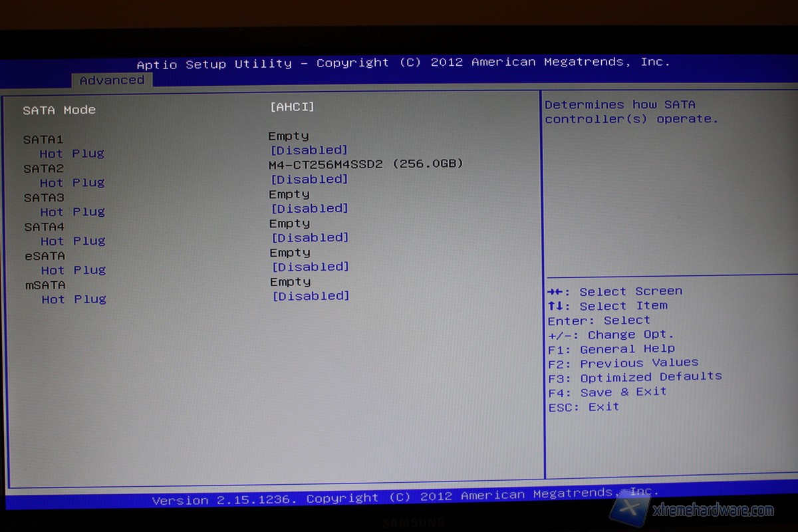
Task: Click the xtremehardware.com watermark text
Action: tap(713, 511)
